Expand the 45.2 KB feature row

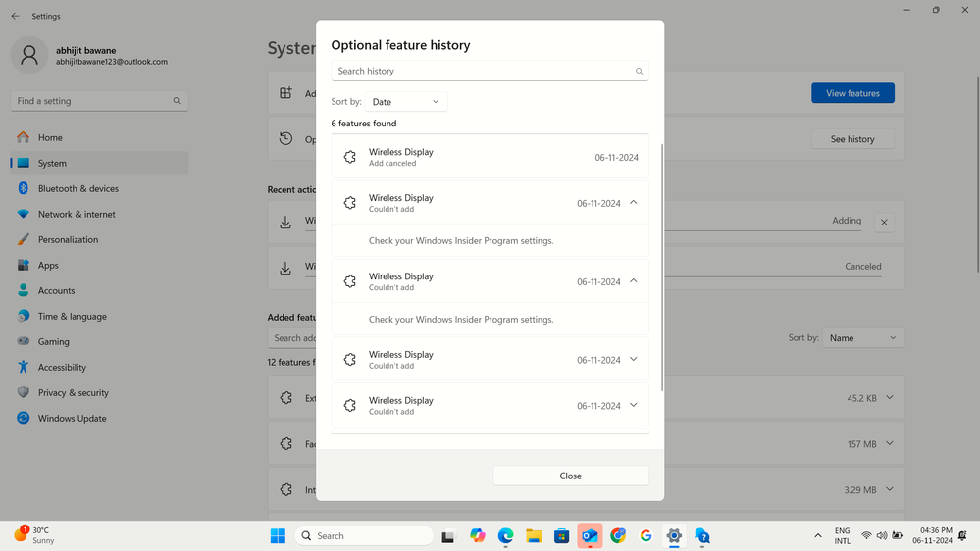coord(890,397)
